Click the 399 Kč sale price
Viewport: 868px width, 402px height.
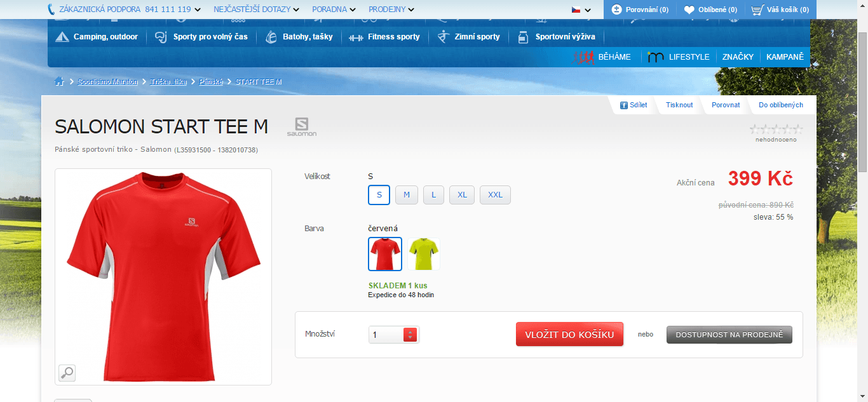click(761, 179)
